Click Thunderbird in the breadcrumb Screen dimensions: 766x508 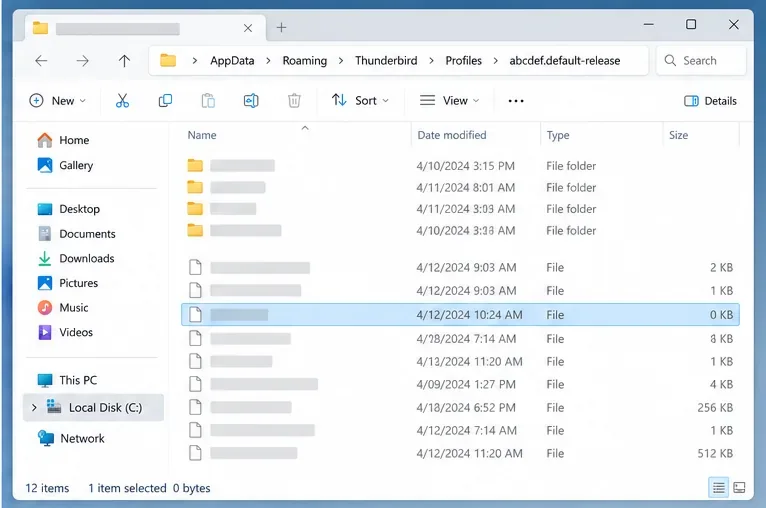point(386,61)
